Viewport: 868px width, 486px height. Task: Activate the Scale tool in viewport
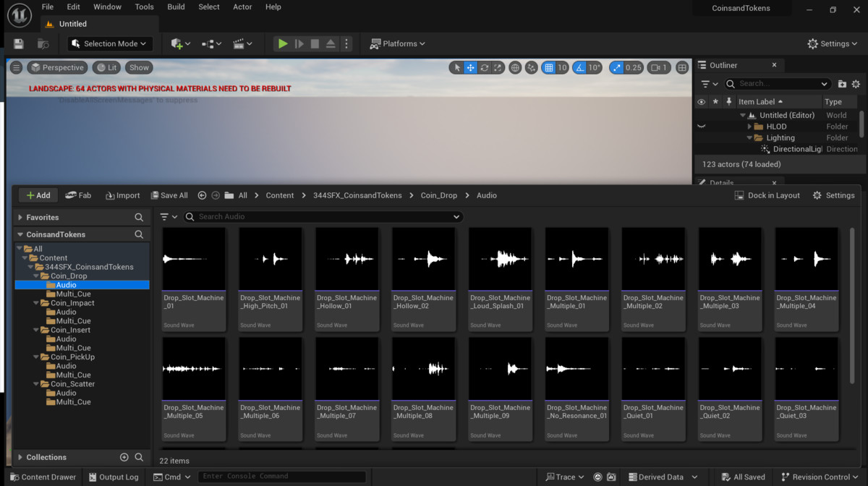[x=498, y=67]
